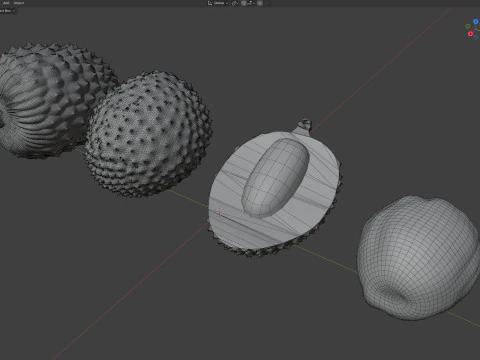Toggle proportional editing icon
Screen dimensions: 480x360
260,3
